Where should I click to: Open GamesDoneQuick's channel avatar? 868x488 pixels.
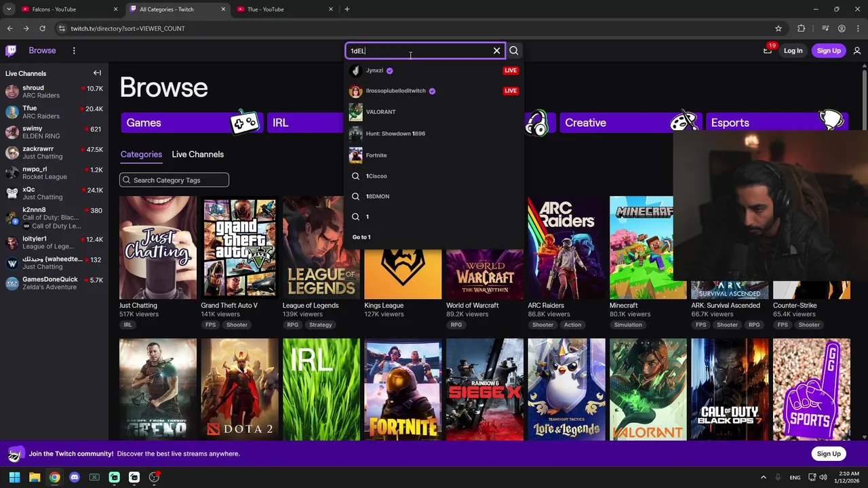click(x=12, y=283)
